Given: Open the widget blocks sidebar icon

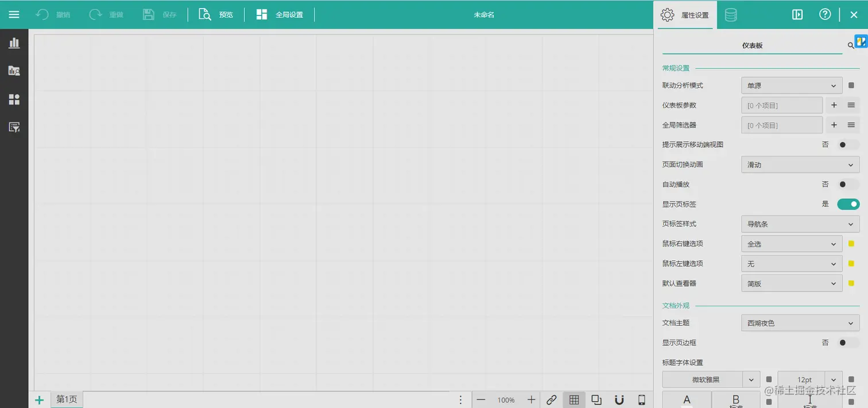Looking at the screenshot, I should pyautogui.click(x=14, y=99).
